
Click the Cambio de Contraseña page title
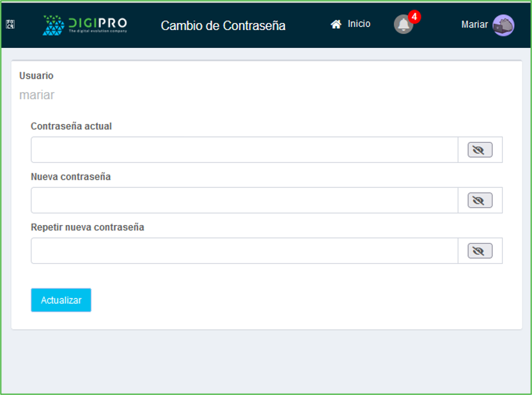(x=223, y=26)
